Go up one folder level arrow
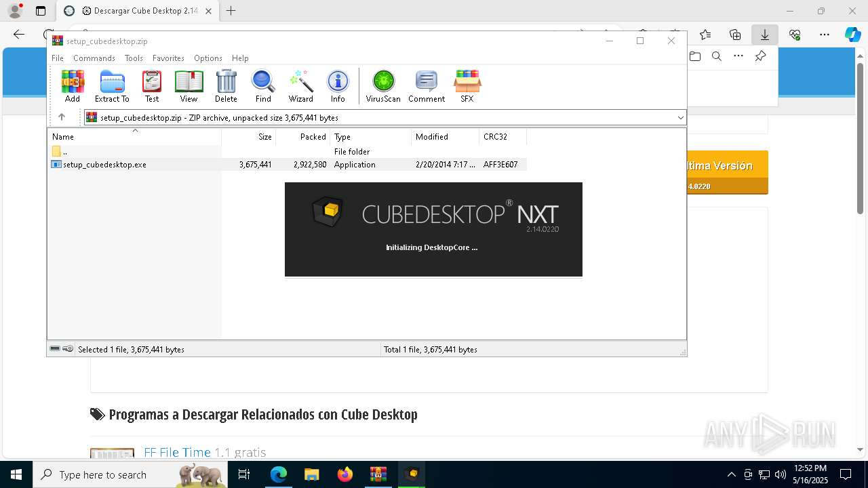This screenshot has height=488, width=868. click(x=62, y=117)
